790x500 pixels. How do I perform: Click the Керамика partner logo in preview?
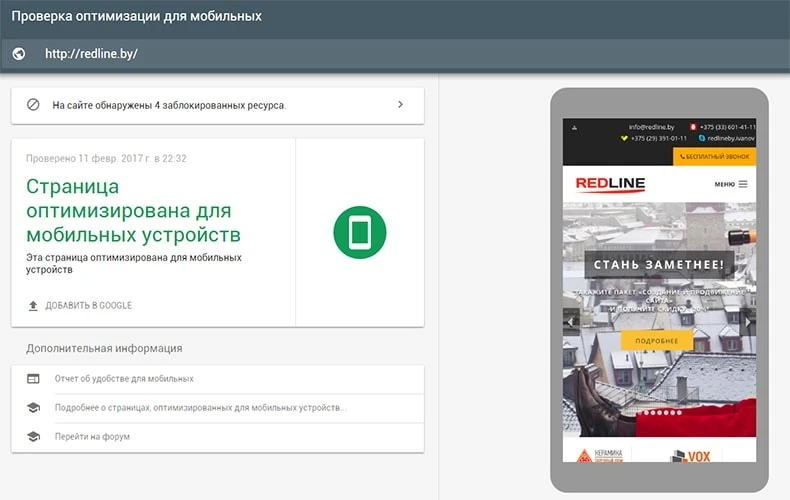pyautogui.click(x=600, y=456)
